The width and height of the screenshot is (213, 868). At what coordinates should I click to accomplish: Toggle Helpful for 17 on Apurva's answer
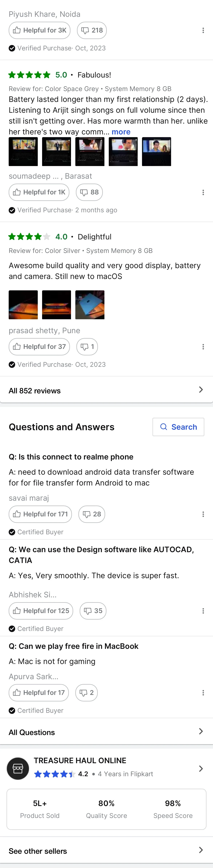point(39,693)
